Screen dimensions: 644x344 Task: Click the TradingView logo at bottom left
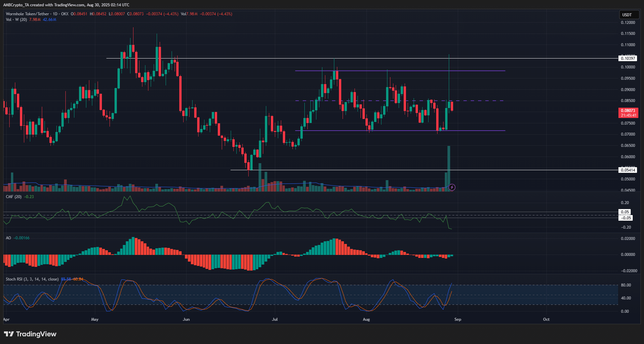[30, 334]
